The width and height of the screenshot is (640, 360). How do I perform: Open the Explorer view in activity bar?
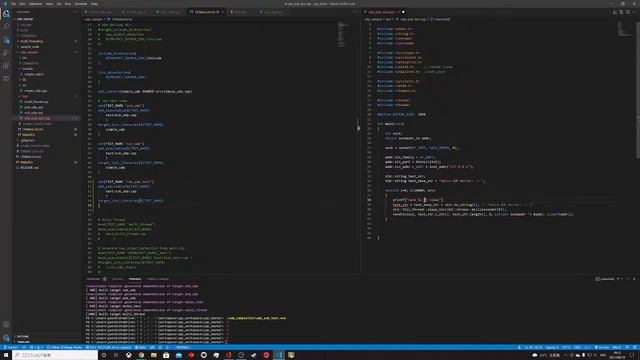click(6, 14)
